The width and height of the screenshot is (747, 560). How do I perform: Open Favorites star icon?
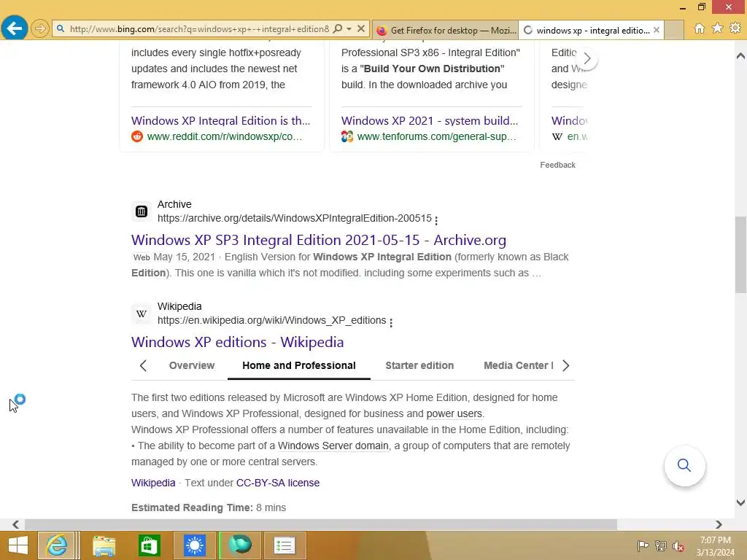[x=717, y=28]
